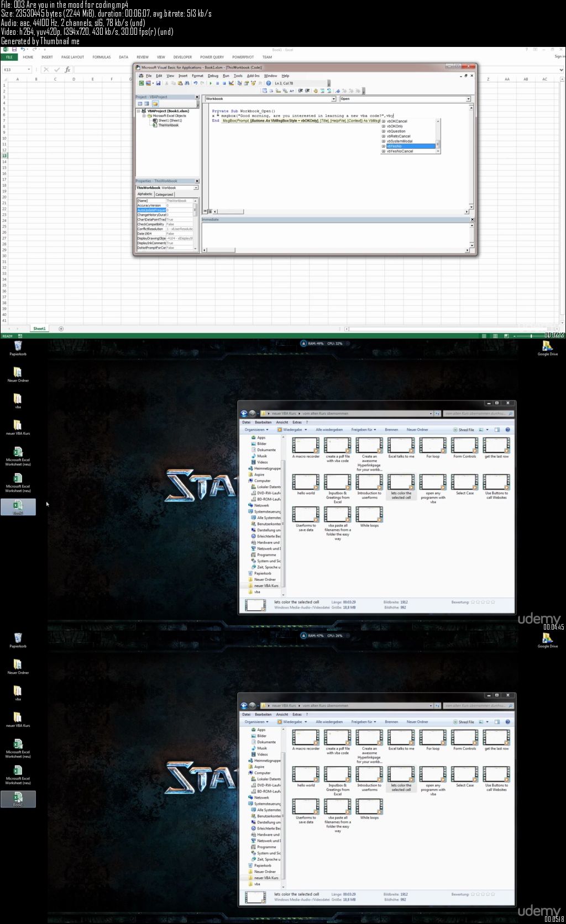Click the VBA toolbar Undo icon
566x924 pixels.
tap(195, 83)
